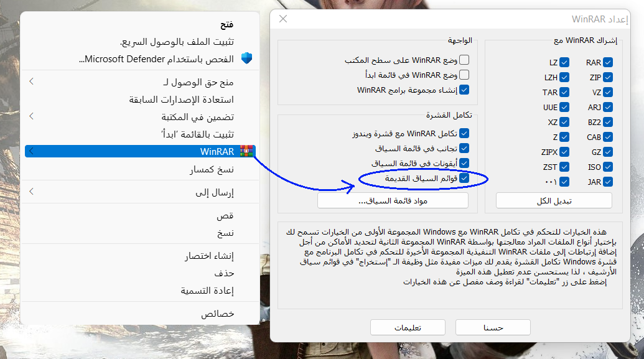Toggle the BZ2 association checkbox
The height and width of the screenshot is (359, 644).
pos(608,122)
